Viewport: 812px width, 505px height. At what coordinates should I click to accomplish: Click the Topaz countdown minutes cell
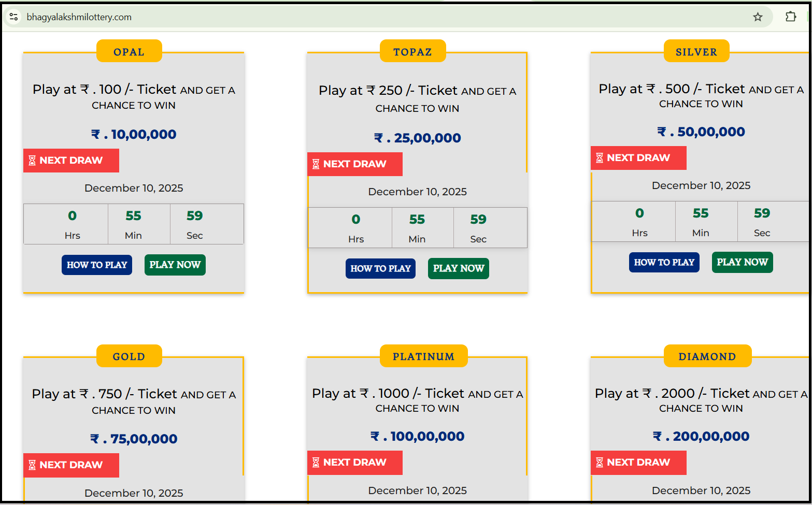417,228
